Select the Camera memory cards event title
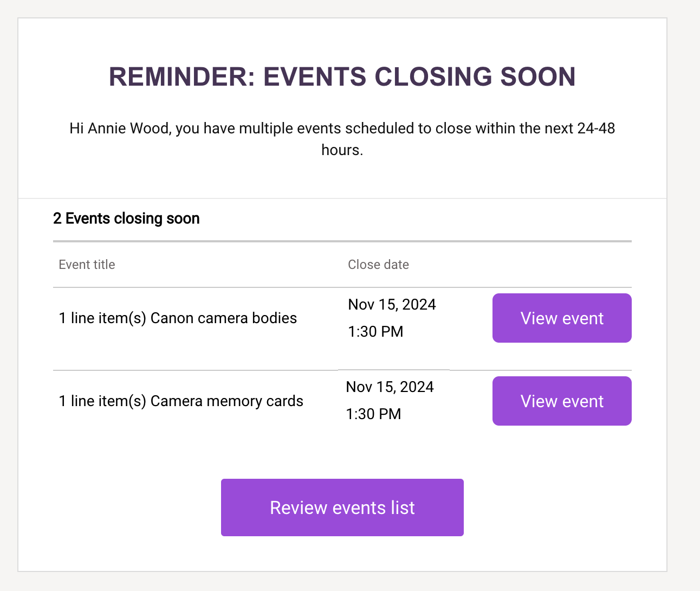700x591 pixels. (181, 401)
